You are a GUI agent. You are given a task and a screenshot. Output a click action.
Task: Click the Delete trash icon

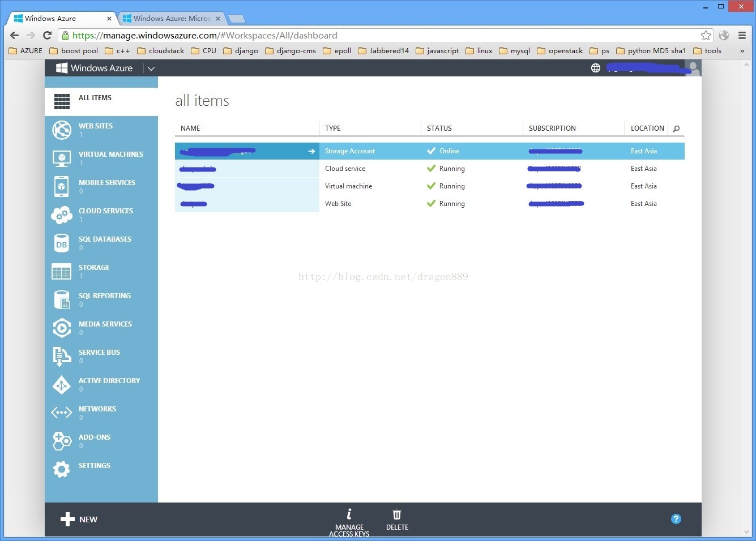coord(397,514)
